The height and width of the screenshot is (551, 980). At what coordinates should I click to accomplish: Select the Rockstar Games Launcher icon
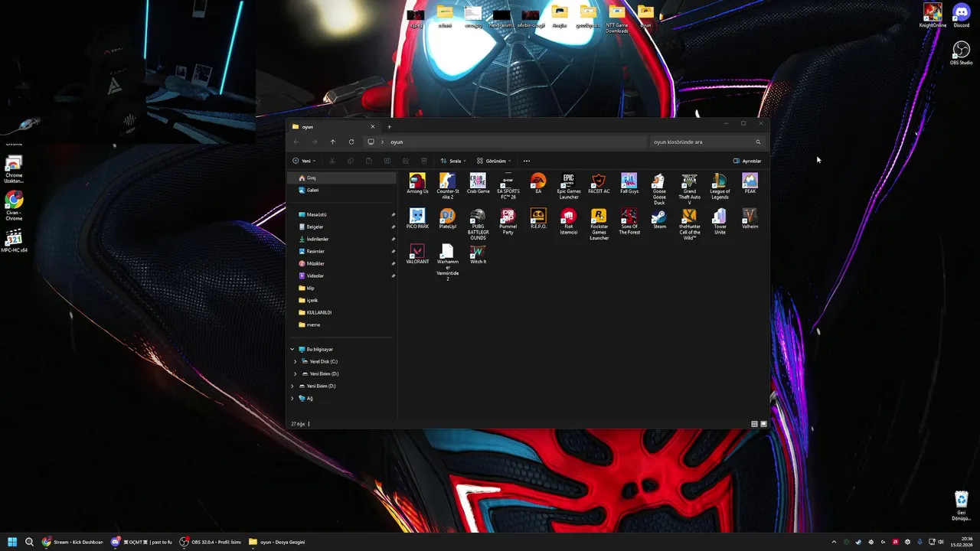point(599,224)
